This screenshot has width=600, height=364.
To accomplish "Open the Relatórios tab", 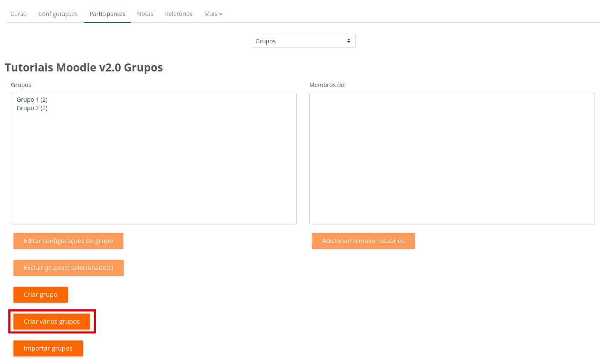I will click(179, 14).
